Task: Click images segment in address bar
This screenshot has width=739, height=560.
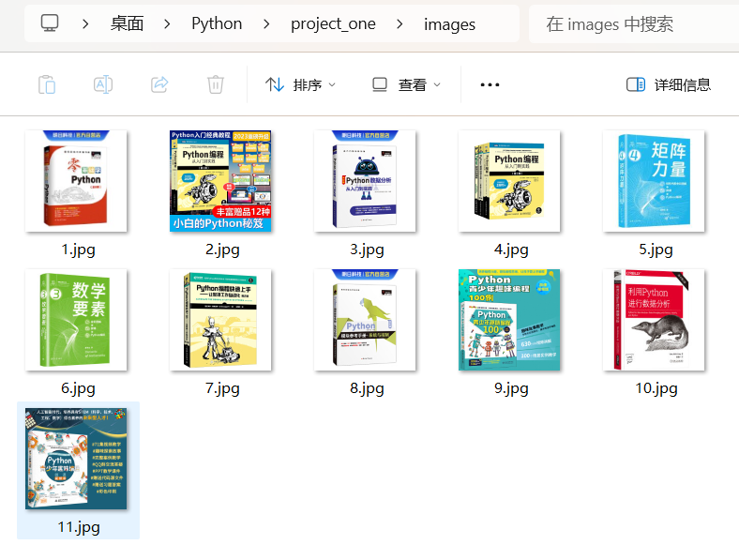Action: [x=449, y=24]
